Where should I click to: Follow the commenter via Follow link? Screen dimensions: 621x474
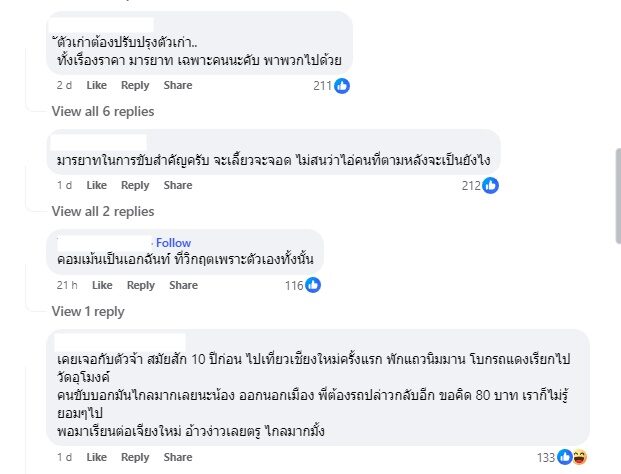(x=173, y=243)
